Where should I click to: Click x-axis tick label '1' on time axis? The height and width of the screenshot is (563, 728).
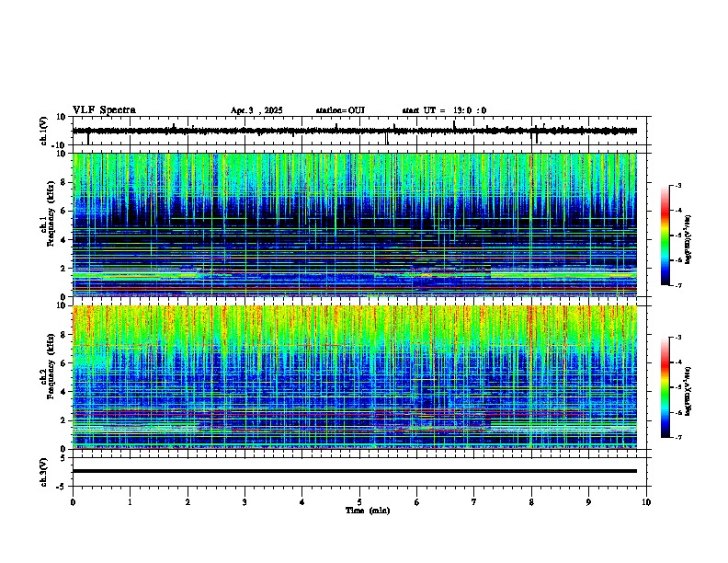(130, 502)
